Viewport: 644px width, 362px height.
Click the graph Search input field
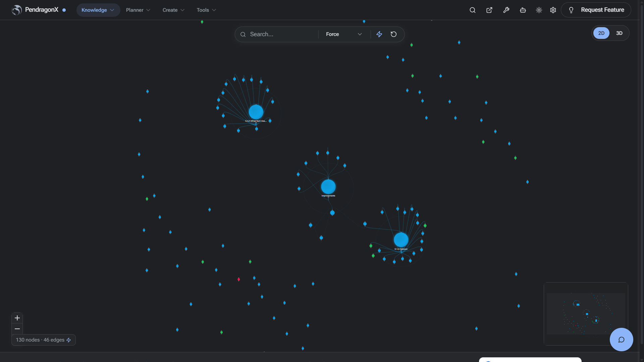click(x=282, y=34)
